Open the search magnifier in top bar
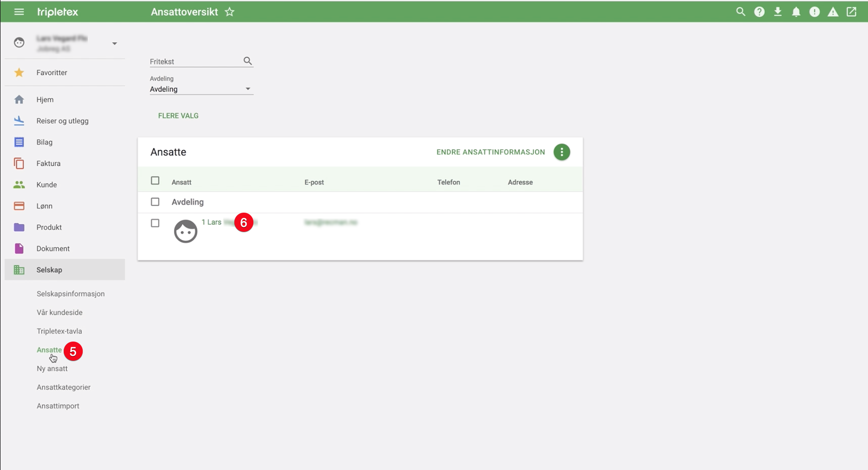The width and height of the screenshot is (868, 470). [x=741, y=12]
